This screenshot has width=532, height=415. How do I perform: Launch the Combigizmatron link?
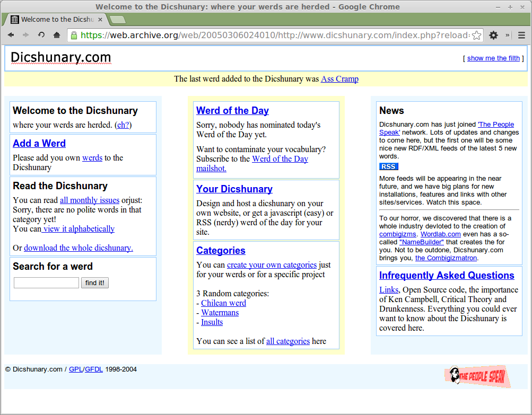click(446, 258)
